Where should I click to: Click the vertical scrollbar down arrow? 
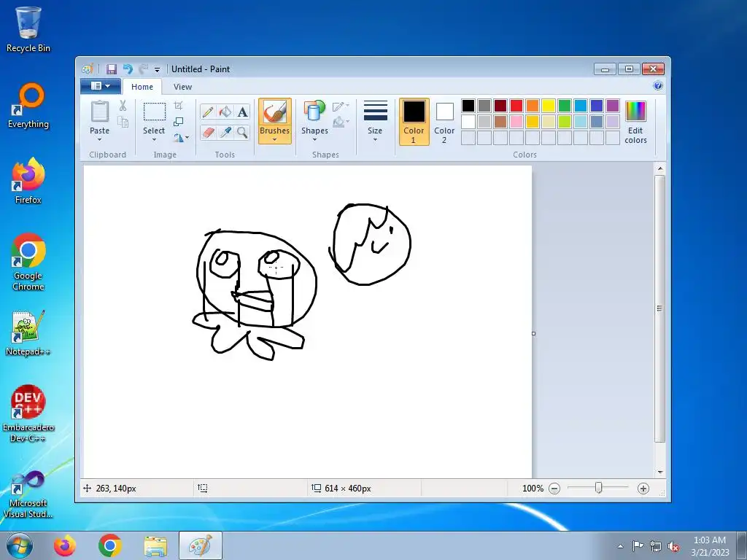[x=659, y=472]
